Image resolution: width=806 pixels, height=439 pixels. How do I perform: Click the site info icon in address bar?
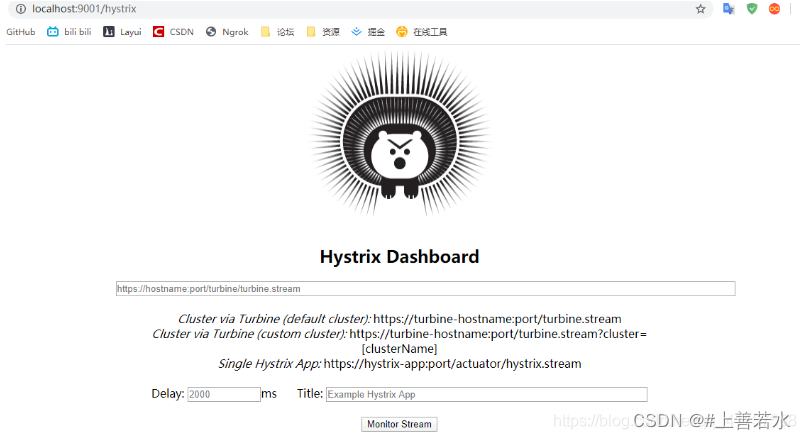[21, 9]
